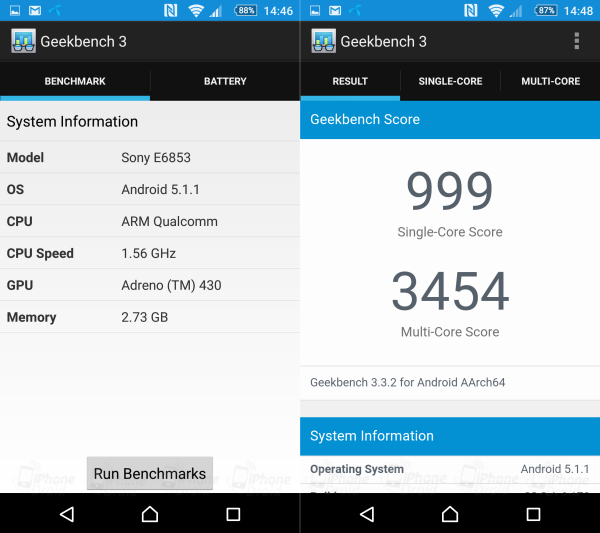Image resolution: width=600 pixels, height=533 pixels.
Task: Select the CPU Speed row showing 1.56 GHz
Action: coord(150,253)
